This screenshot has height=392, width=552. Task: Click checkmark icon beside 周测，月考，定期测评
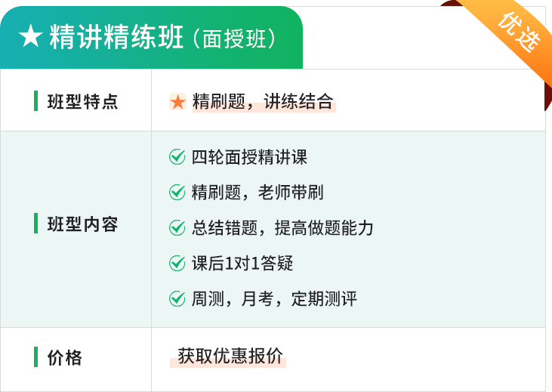click(x=177, y=298)
